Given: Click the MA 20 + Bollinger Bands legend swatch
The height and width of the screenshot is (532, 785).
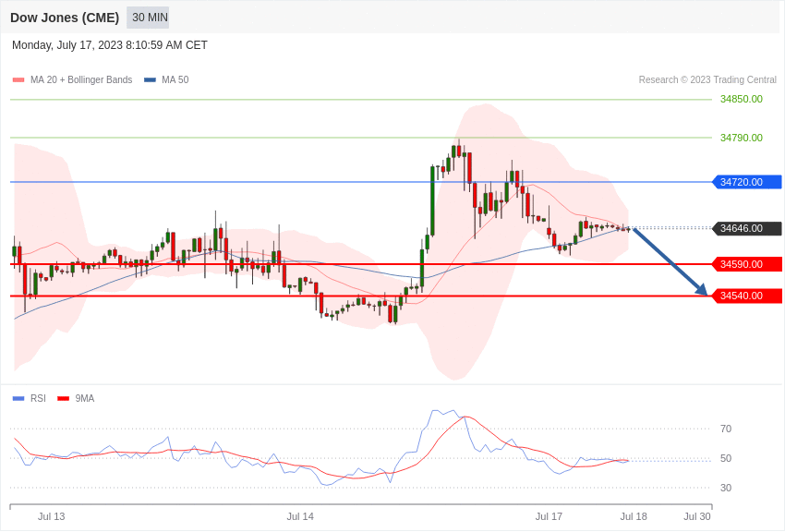Looking at the screenshot, I should (x=18, y=80).
